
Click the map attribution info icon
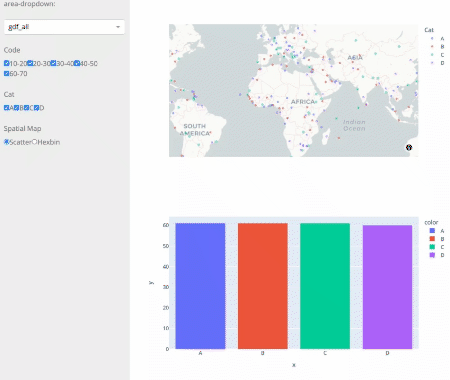(x=409, y=147)
